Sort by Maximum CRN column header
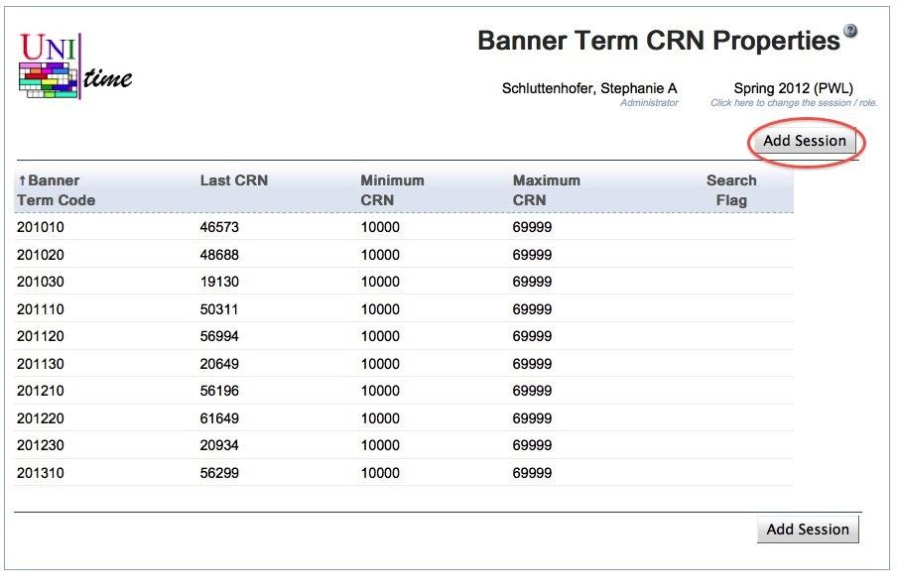 click(x=547, y=190)
